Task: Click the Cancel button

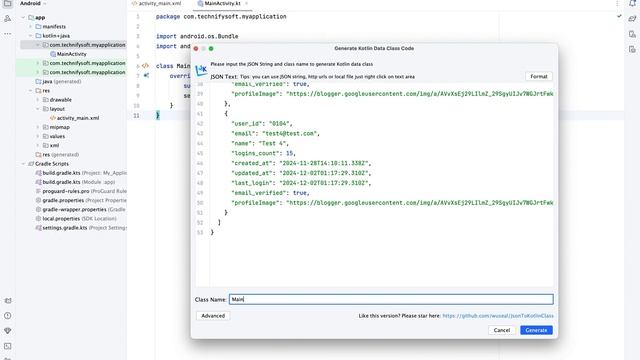Action: coord(502,330)
